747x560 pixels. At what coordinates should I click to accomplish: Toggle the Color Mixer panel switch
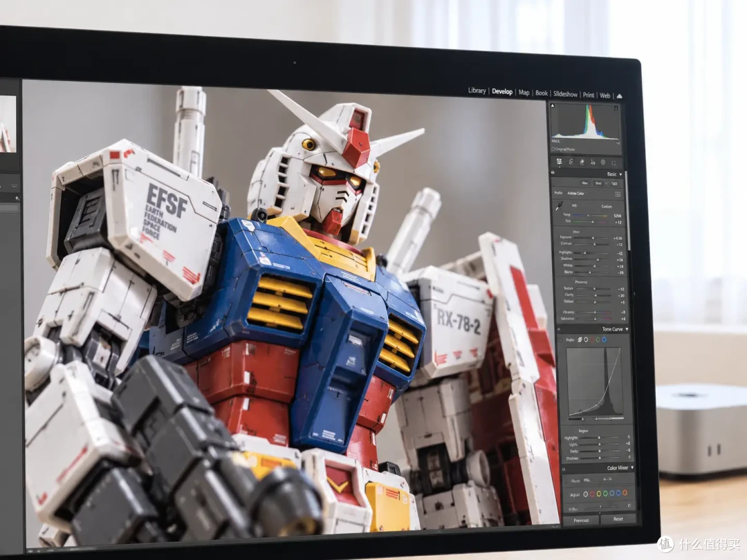click(564, 469)
